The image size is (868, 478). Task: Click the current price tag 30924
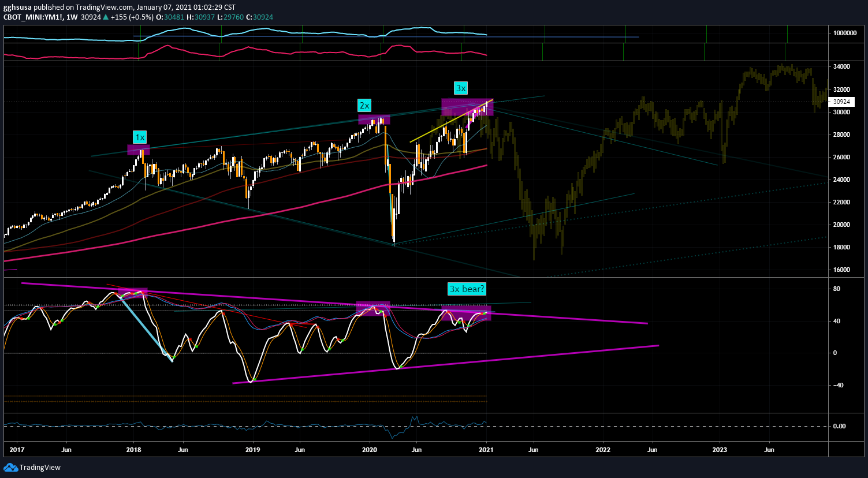tap(841, 102)
